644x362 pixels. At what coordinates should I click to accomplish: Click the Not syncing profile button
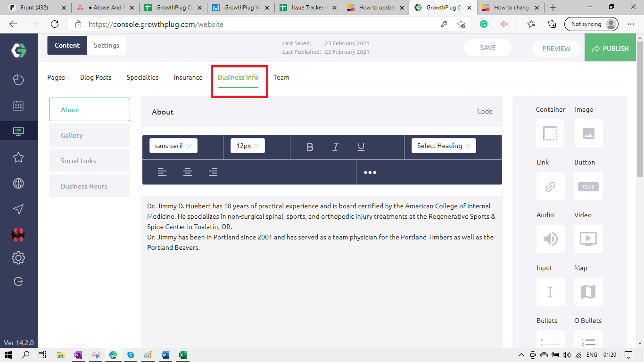coord(591,24)
